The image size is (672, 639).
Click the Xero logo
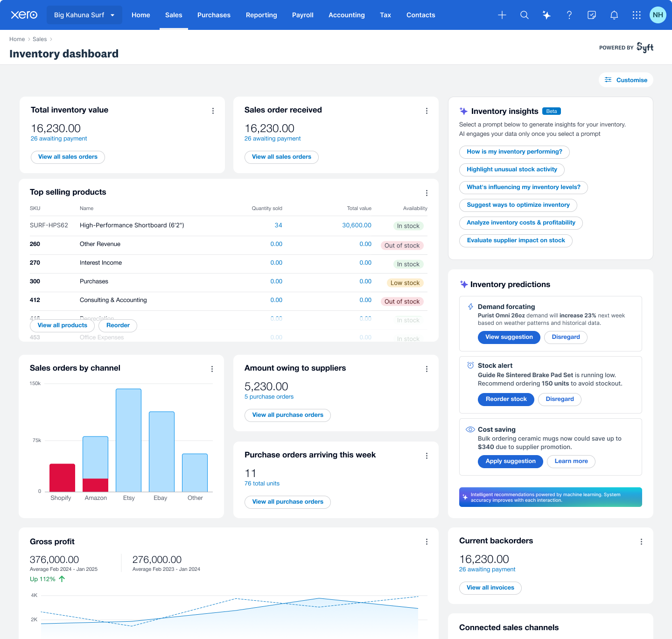click(x=24, y=15)
